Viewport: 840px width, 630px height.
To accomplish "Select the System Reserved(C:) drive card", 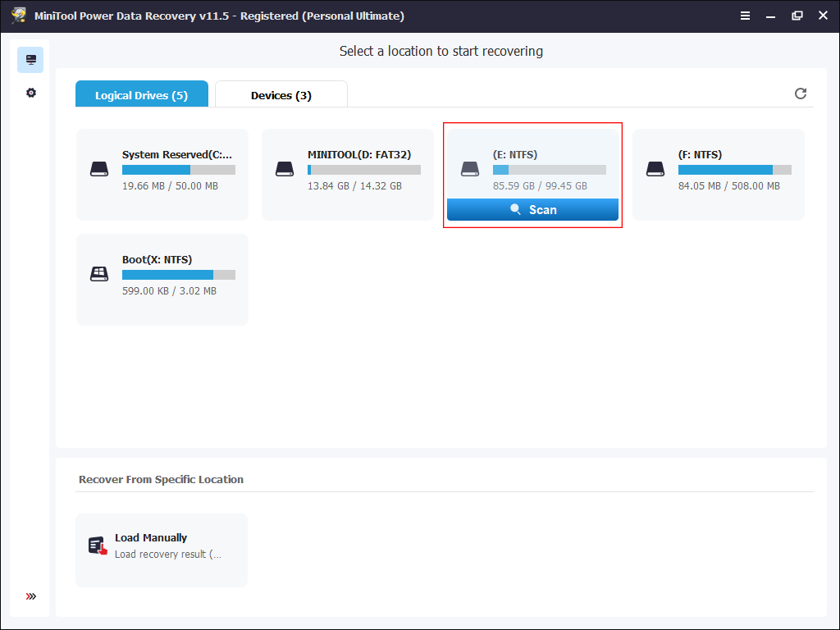I will (x=162, y=175).
